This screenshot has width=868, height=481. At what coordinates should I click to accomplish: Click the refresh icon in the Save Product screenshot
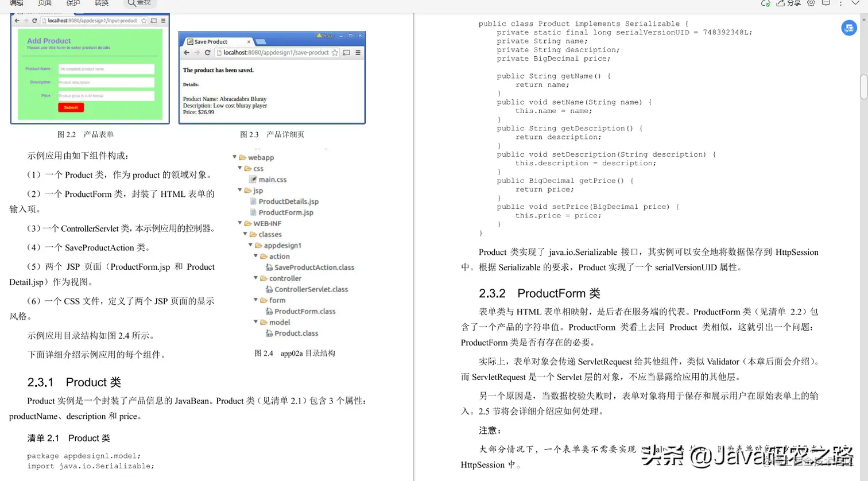point(207,52)
